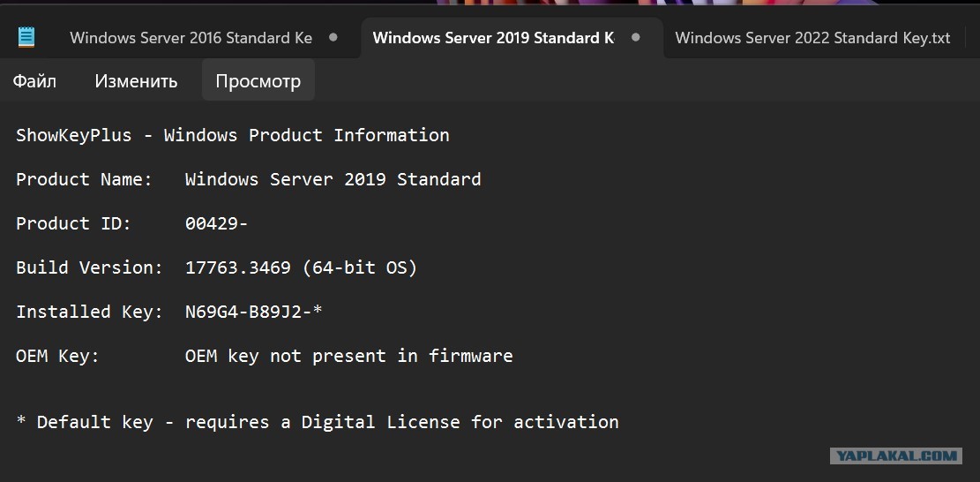Open the Изменить menu
The width and height of the screenshot is (980, 482).
coord(136,81)
